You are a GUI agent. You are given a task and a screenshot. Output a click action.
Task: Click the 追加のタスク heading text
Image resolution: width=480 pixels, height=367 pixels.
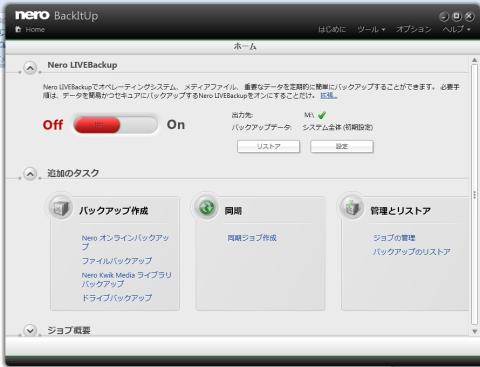tap(73, 173)
